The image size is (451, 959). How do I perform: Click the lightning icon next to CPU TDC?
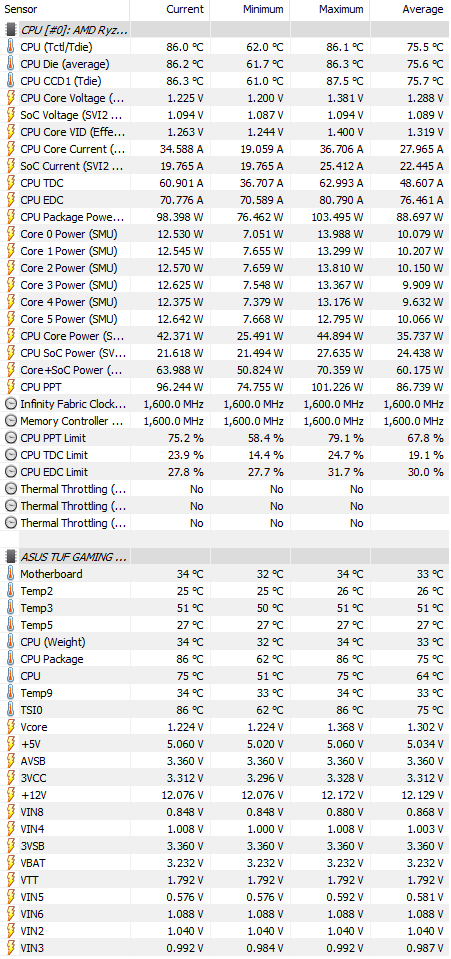10,183
